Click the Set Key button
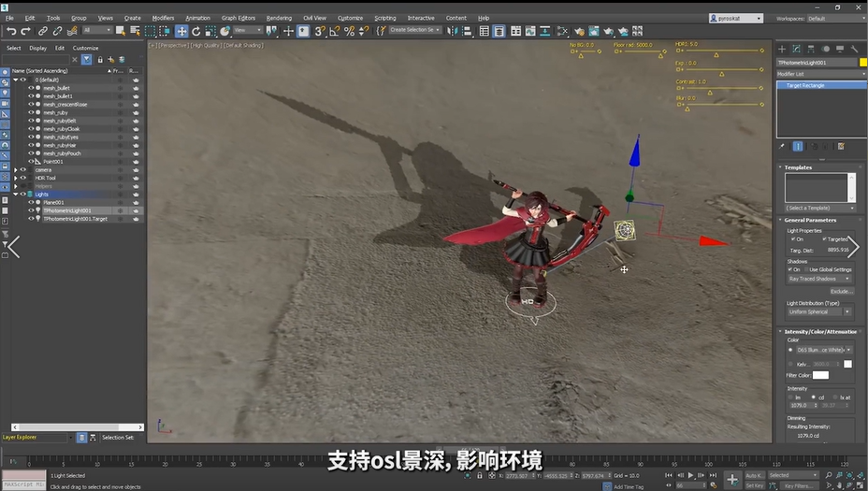 click(x=753, y=485)
